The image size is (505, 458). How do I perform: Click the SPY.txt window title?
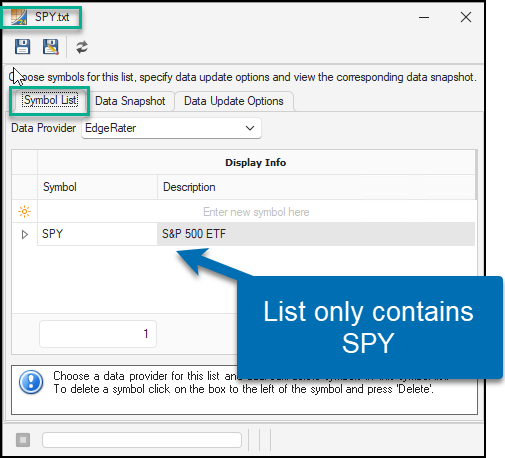click(x=52, y=17)
